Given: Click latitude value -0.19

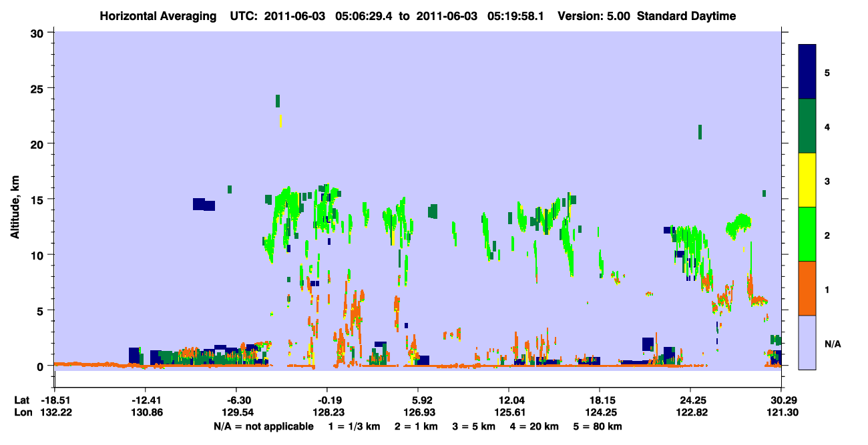Looking at the screenshot, I should 327,400.
